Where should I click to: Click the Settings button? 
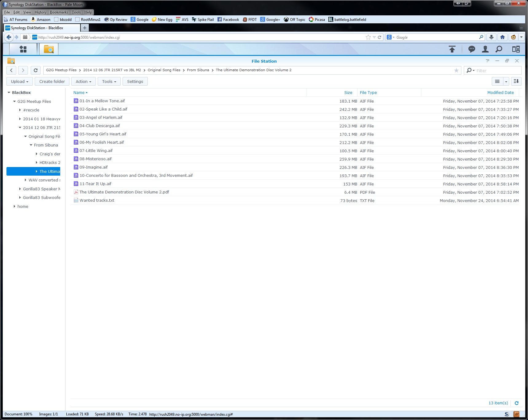pos(135,81)
